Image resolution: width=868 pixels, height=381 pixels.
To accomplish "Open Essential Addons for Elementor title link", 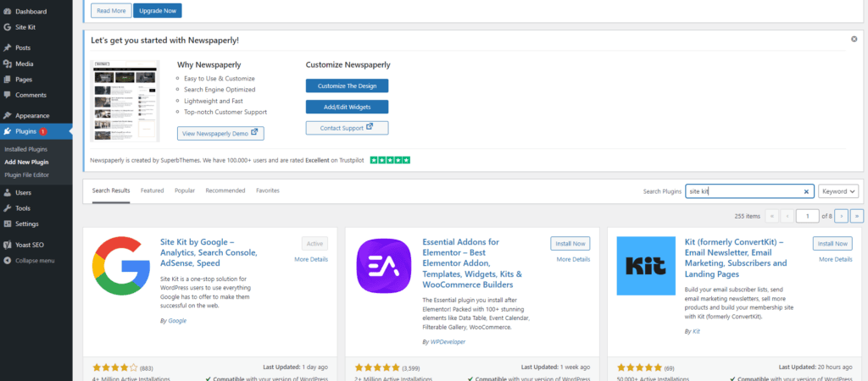I will coord(472,263).
